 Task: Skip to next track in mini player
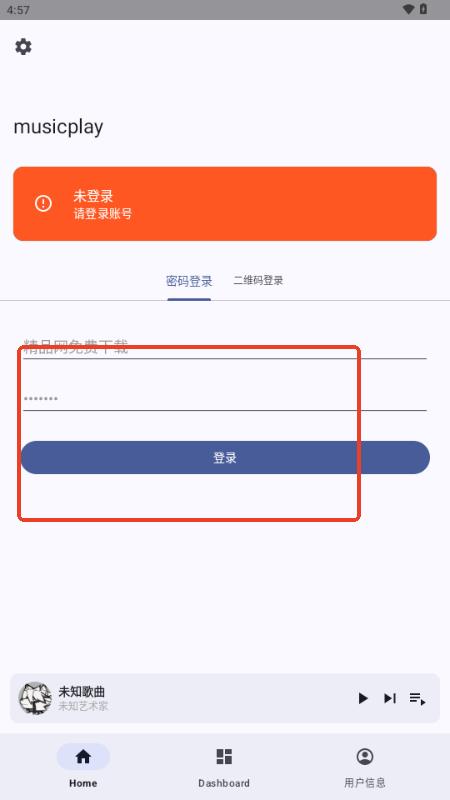click(390, 698)
